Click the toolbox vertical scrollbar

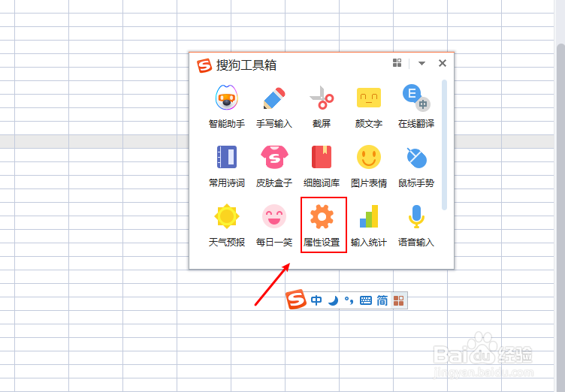point(444,145)
